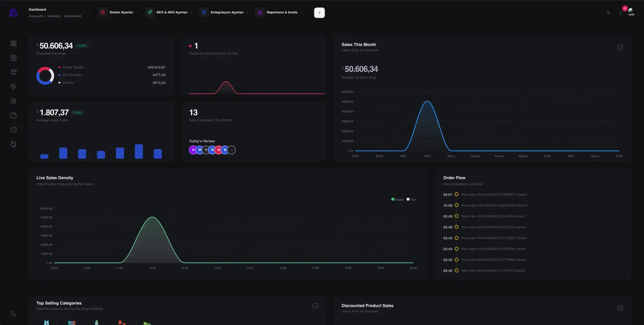Go to the shopping cart sidebar icon
This screenshot has height=325, width=644.
(x=13, y=72)
